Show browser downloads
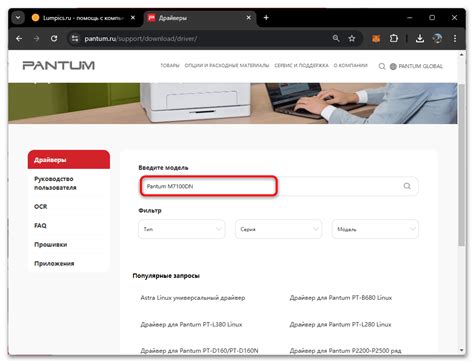Screen dimensions: 474x363 coord(420,39)
